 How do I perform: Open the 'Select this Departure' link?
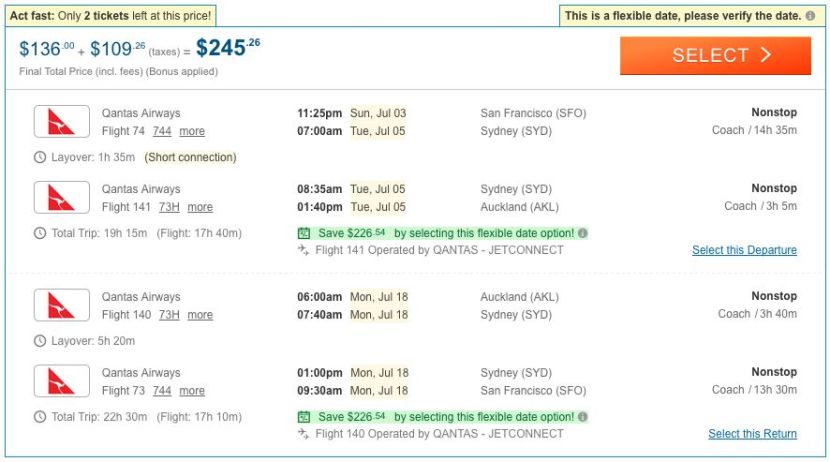(x=744, y=250)
